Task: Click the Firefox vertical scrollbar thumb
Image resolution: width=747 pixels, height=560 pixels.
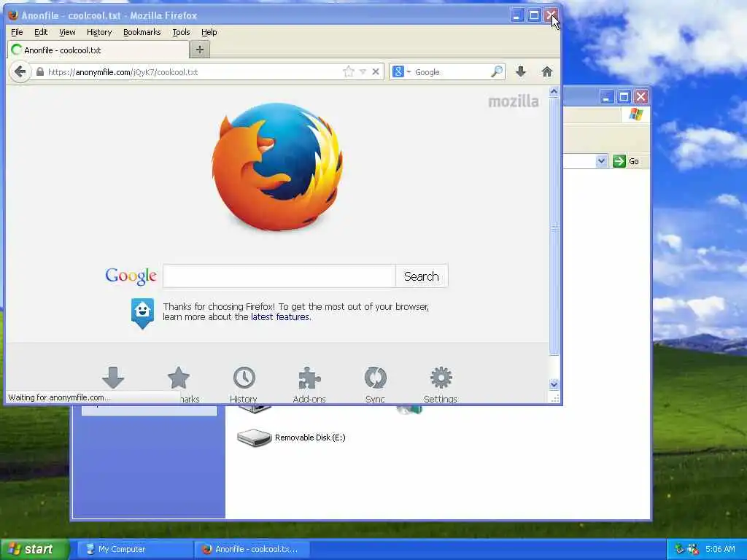Action: tap(554, 227)
